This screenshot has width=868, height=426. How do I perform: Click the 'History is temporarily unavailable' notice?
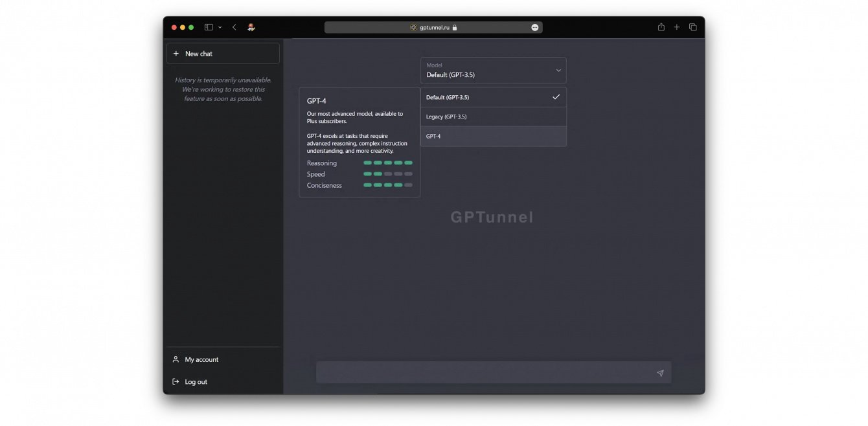point(223,89)
